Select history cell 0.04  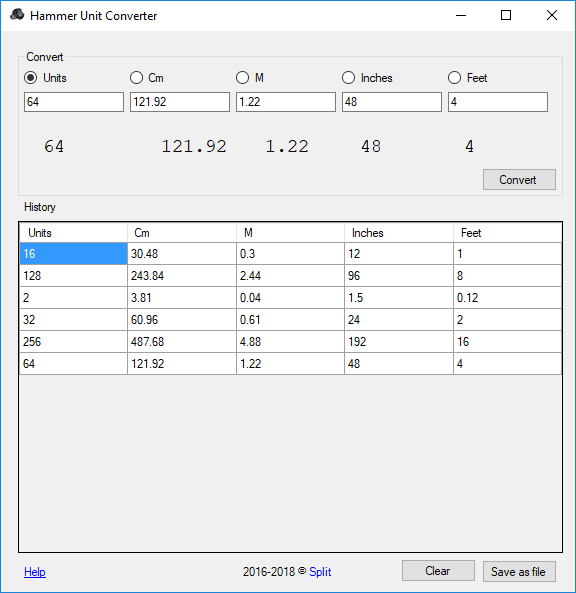290,298
